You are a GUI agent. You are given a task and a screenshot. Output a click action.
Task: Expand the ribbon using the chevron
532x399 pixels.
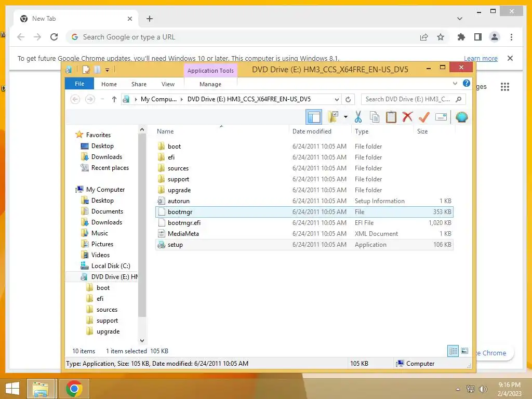[x=455, y=84]
